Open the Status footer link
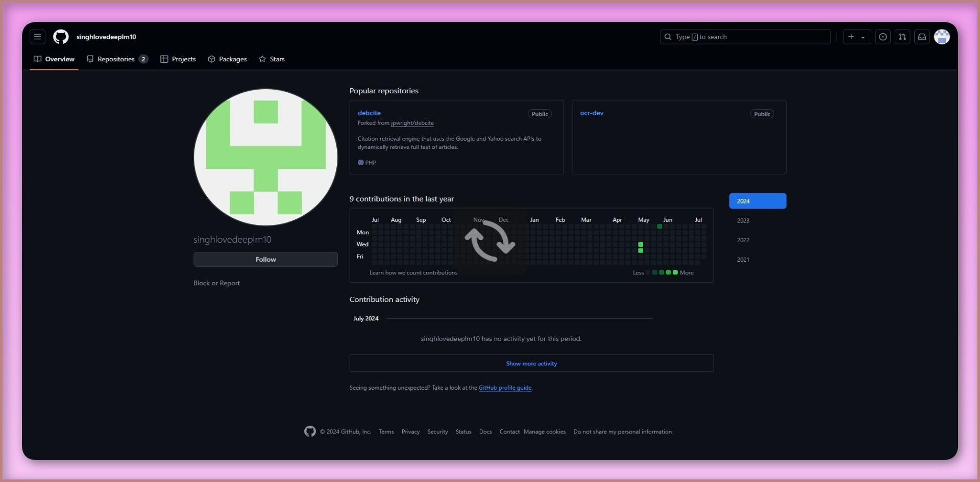This screenshot has width=980, height=482. click(x=463, y=432)
